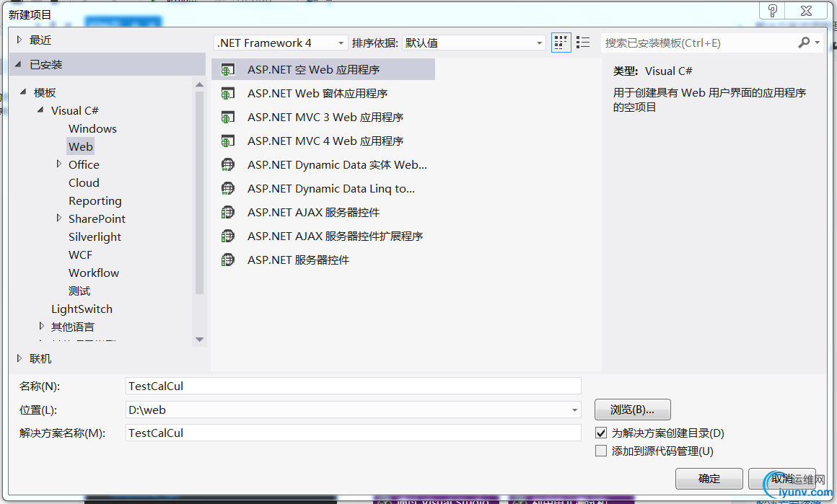This screenshot has height=504, width=837.
Task: Click the ASP.NET 服务器控件 template icon
Action: point(228,260)
